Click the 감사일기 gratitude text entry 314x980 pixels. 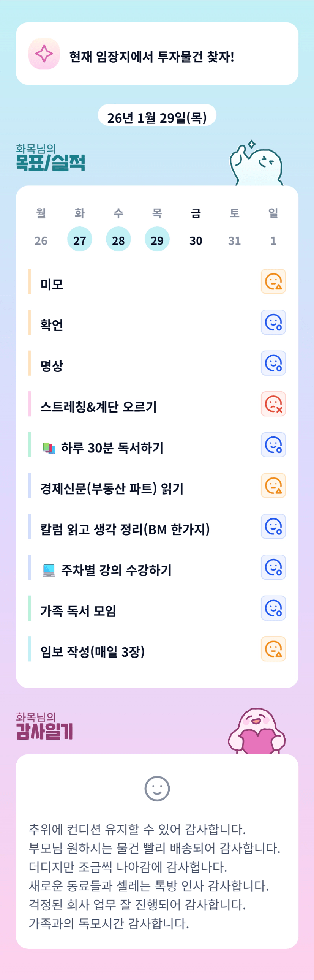pyautogui.click(x=154, y=876)
